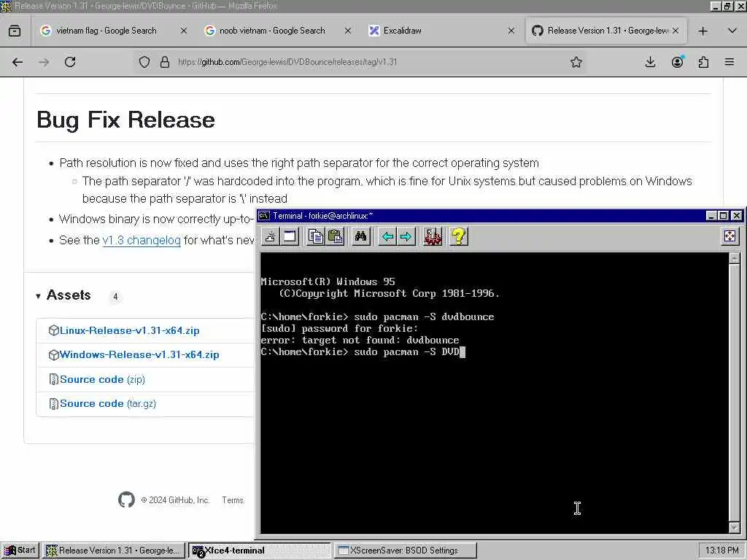The image size is (747, 560).
Task: Open terminal help question mark
Action: tap(458, 236)
